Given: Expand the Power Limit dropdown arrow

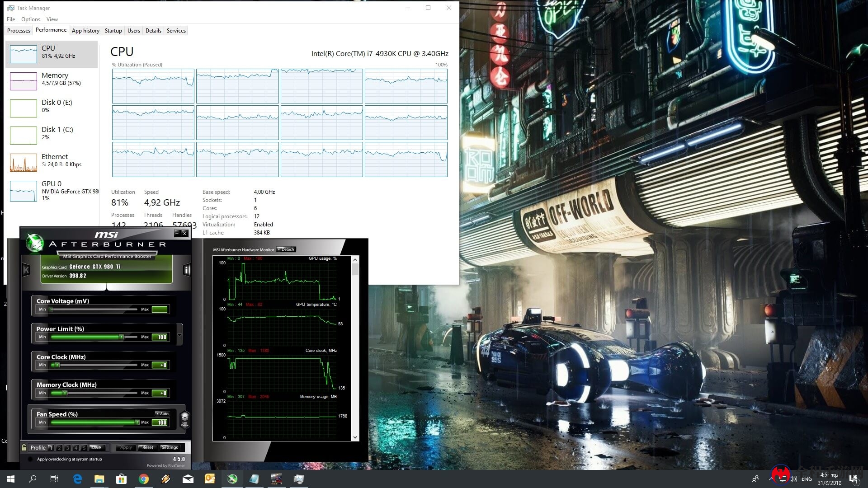Looking at the screenshot, I should pos(180,335).
